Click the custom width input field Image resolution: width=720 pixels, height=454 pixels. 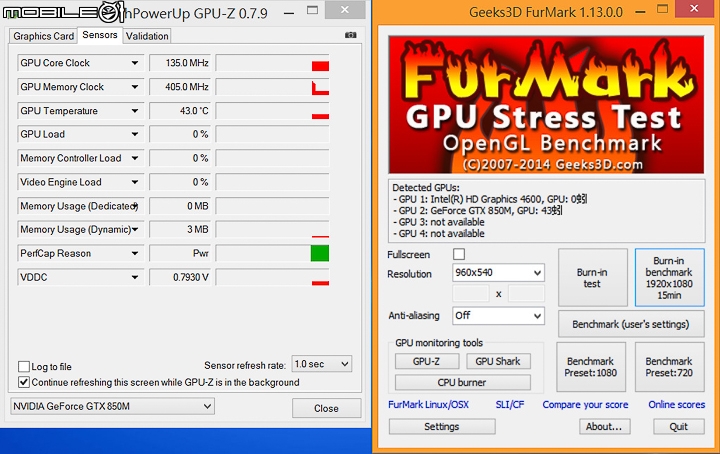(x=471, y=294)
